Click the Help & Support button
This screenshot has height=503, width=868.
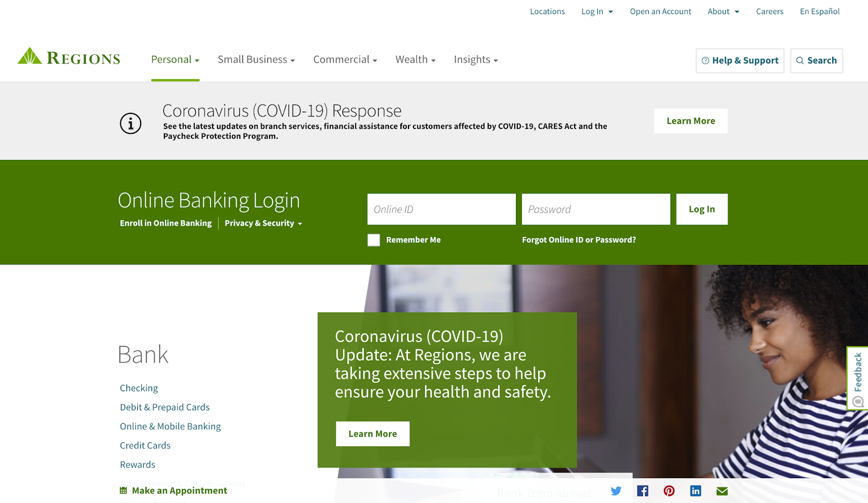click(740, 61)
